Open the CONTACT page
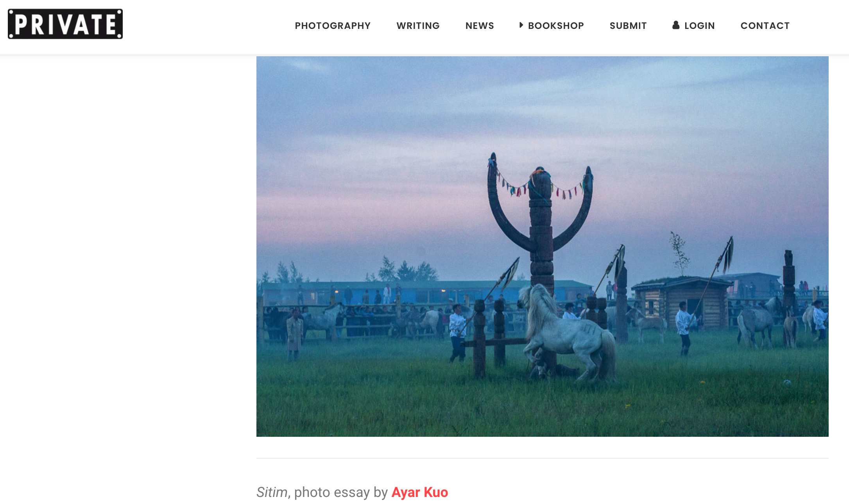 pyautogui.click(x=765, y=26)
